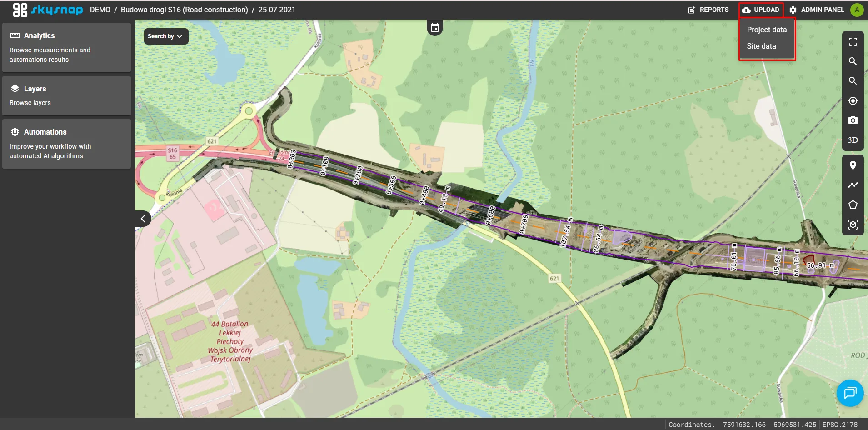Open the Analytics panel
Image resolution: width=868 pixels, height=430 pixels.
pyautogui.click(x=66, y=47)
